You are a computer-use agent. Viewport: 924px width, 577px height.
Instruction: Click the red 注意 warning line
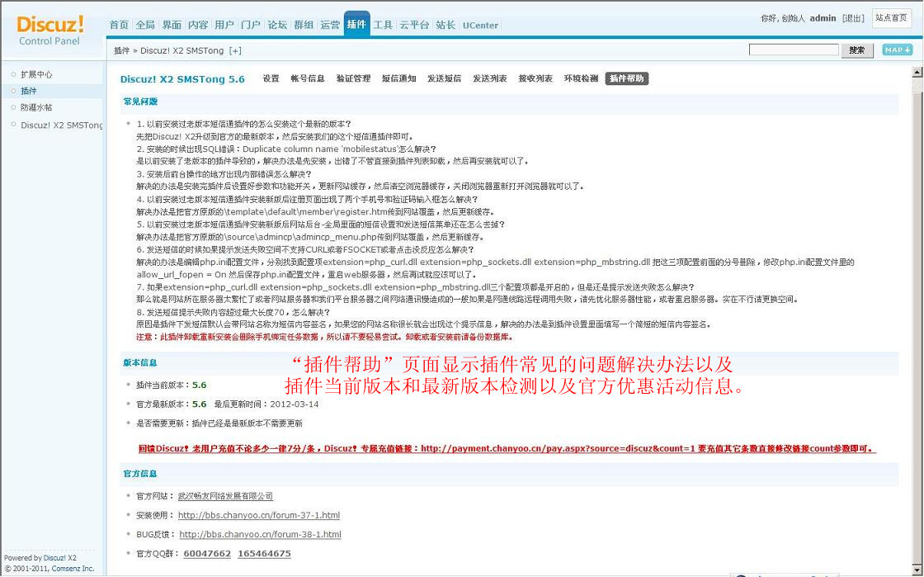coord(325,337)
